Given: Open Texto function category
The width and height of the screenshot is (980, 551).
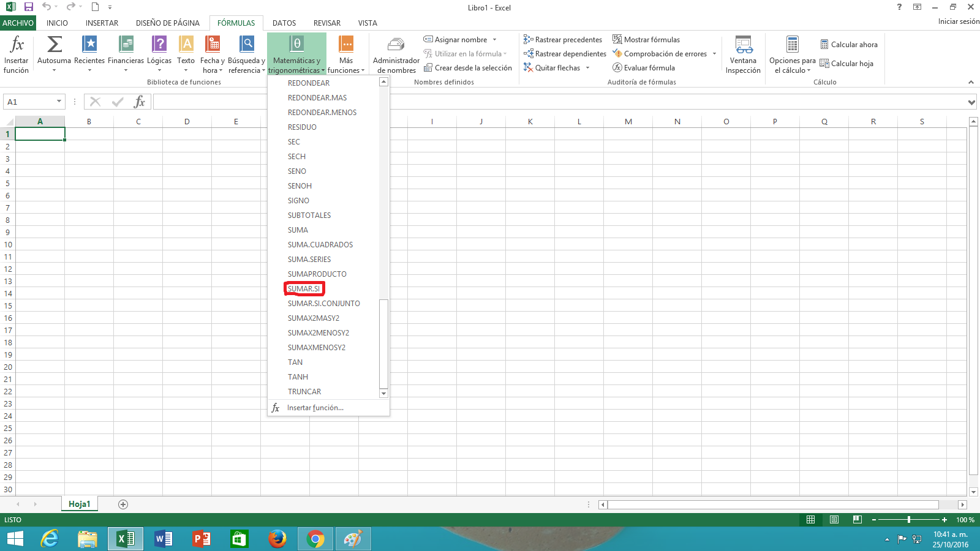Looking at the screenshot, I should (186, 54).
